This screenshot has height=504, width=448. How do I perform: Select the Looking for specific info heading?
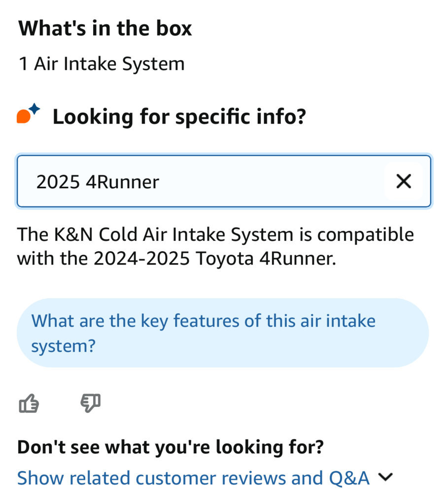pyautogui.click(x=179, y=117)
